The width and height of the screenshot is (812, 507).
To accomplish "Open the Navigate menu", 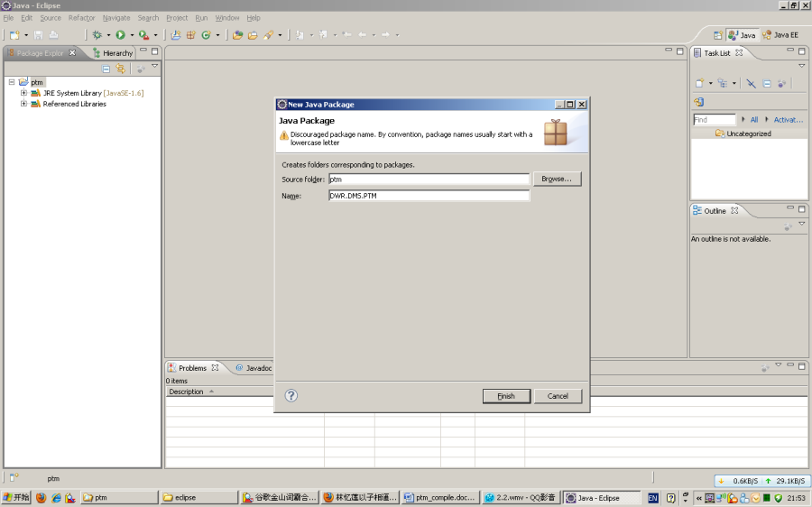I will 116,18.
